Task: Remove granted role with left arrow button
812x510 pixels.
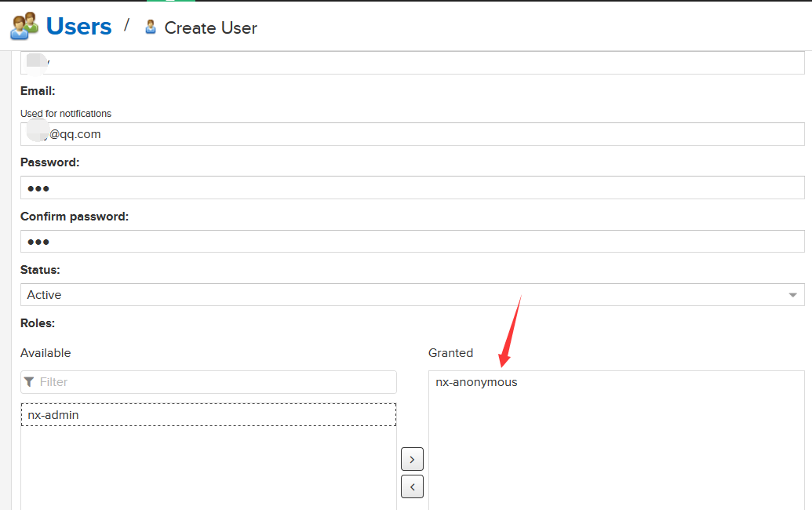Action: coord(412,486)
